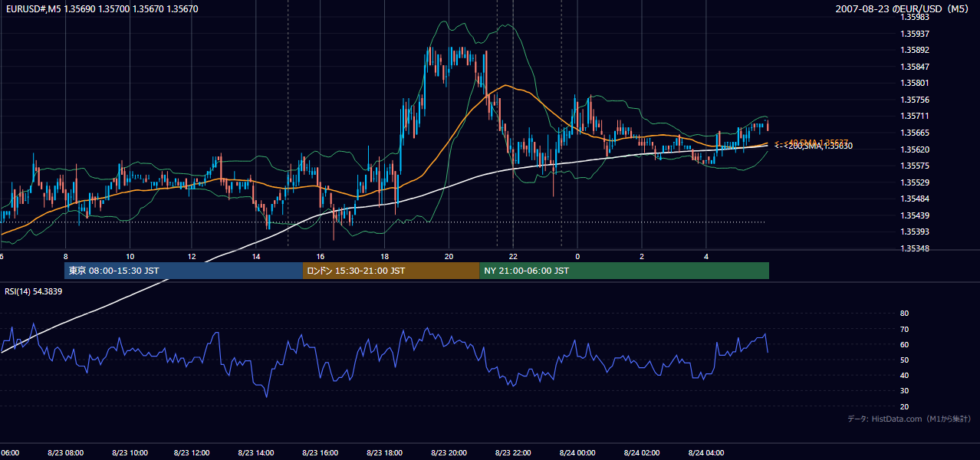
Task: Click the 8/24 02:00 time axis label
Action: pos(642,453)
